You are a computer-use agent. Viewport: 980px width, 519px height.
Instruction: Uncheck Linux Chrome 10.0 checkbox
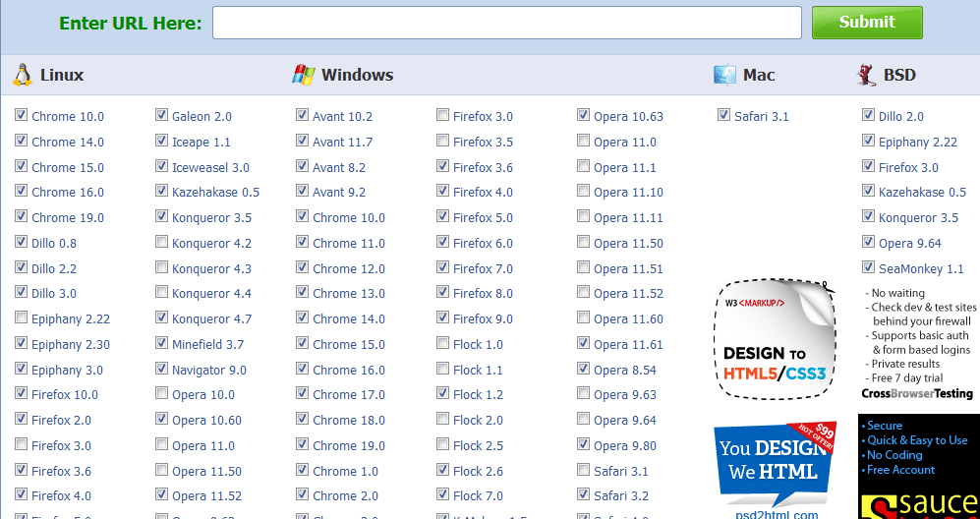(x=22, y=115)
